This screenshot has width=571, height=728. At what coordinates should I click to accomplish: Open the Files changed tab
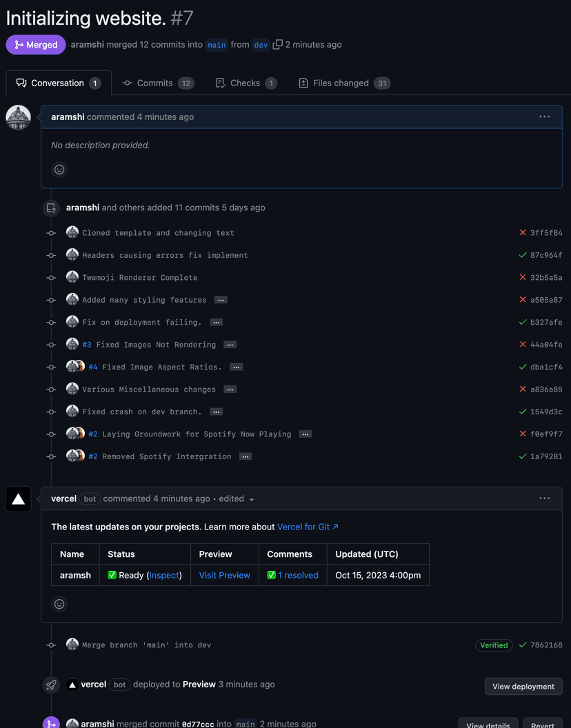click(x=343, y=83)
